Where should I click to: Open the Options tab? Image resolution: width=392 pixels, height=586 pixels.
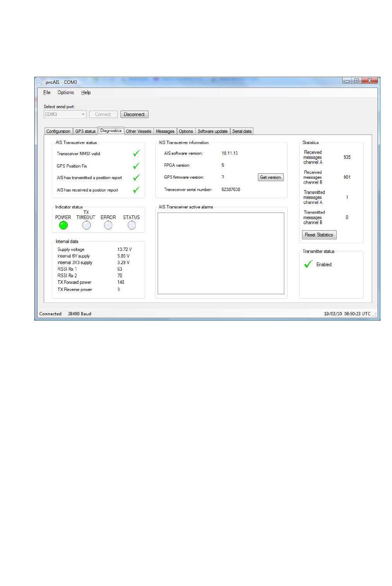[186, 131]
